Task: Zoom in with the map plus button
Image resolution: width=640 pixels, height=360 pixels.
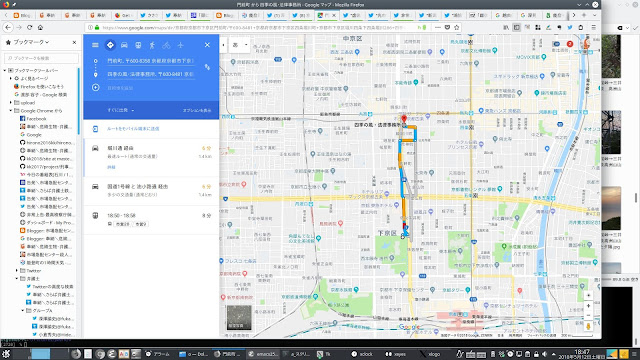Action: click(588, 306)
